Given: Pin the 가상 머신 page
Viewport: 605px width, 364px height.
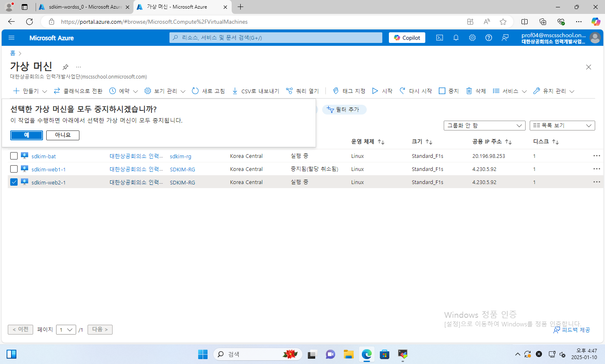Looking at the screenshot, I should click(65, 67).
